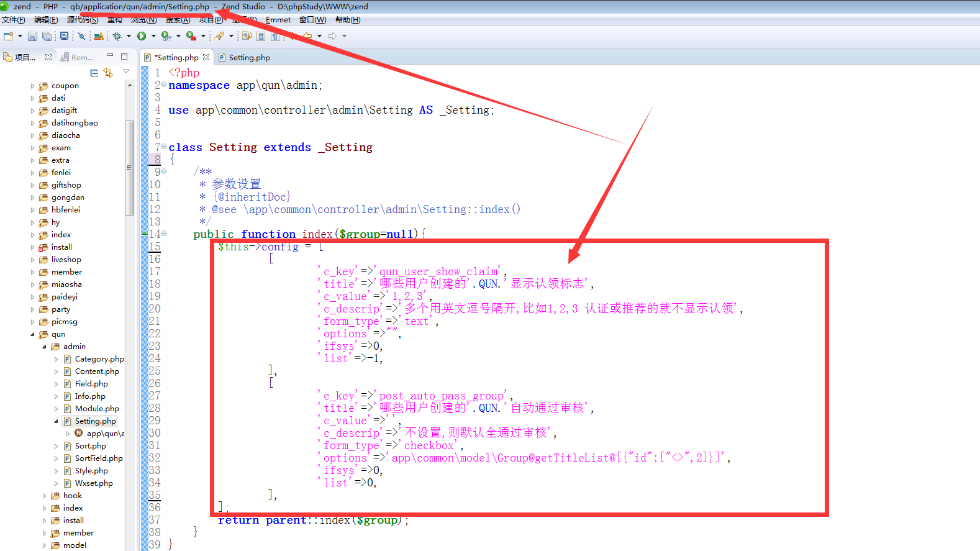Click the Debug bug icon
Viewport: 980px width, 551px height.
click(x=117, y=37)
